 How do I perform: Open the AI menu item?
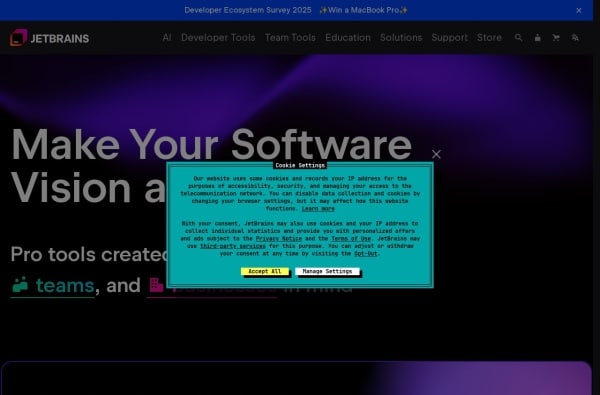(x=167, y=38)
